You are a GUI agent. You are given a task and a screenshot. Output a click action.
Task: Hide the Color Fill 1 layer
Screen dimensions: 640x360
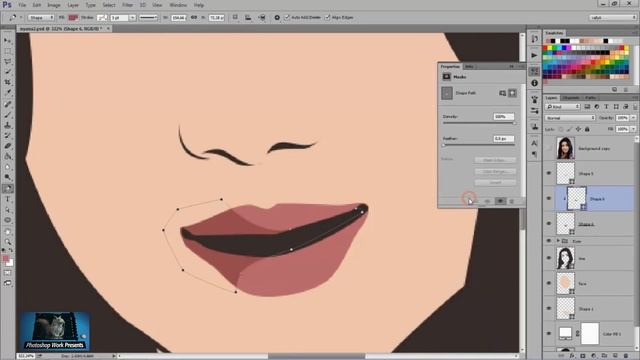pos(549,333)
